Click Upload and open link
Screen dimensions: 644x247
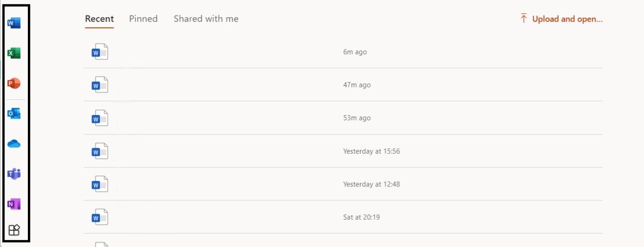[x=567, y=19]
